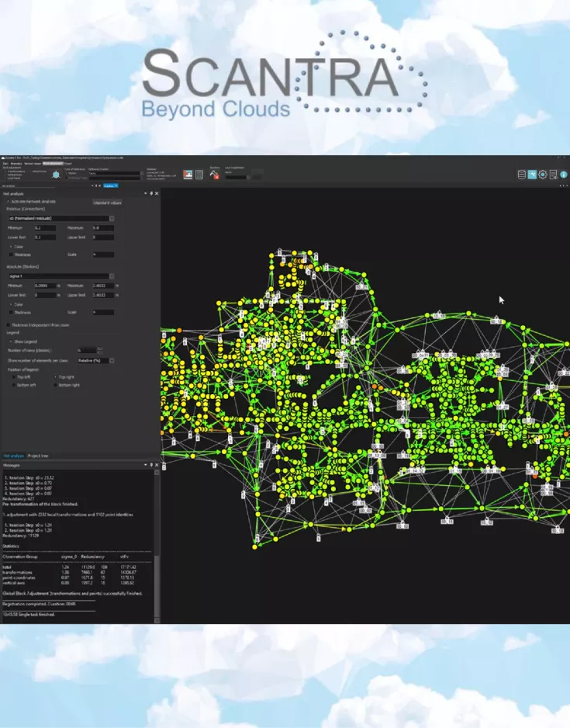Click the Standard values button
Viewport: 570px width, 728px height.
(107, 203)
